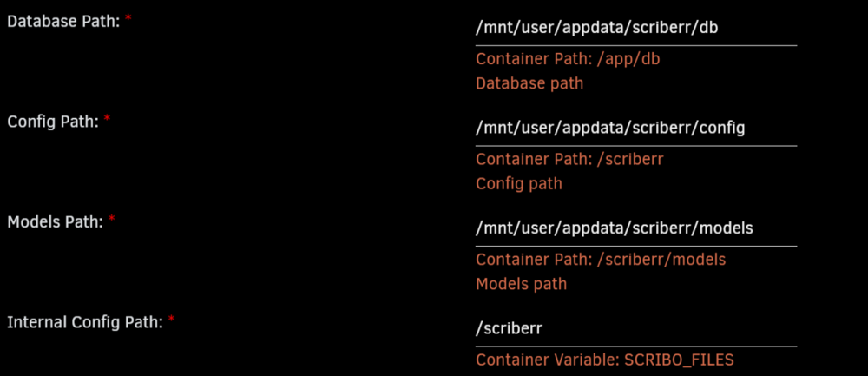Click the underline beneath the /scriberr value
The width and height of the screenshot is (868, 376).
point(636,346)
